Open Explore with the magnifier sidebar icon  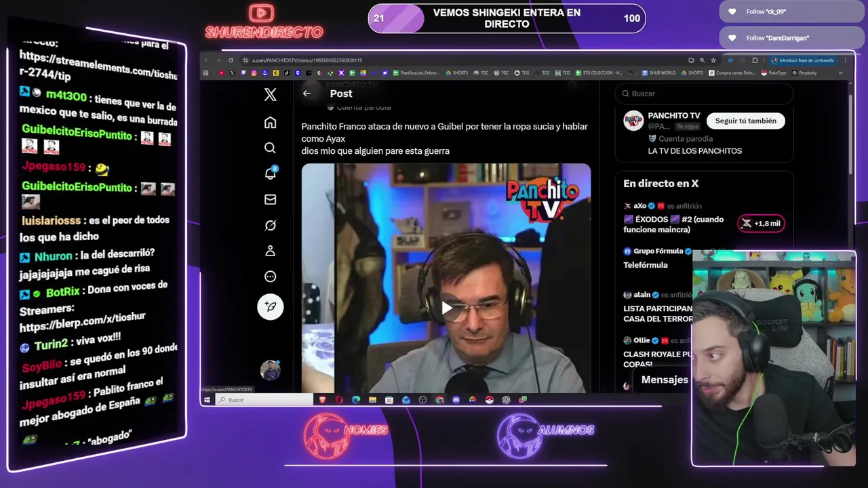click(270, 148)
